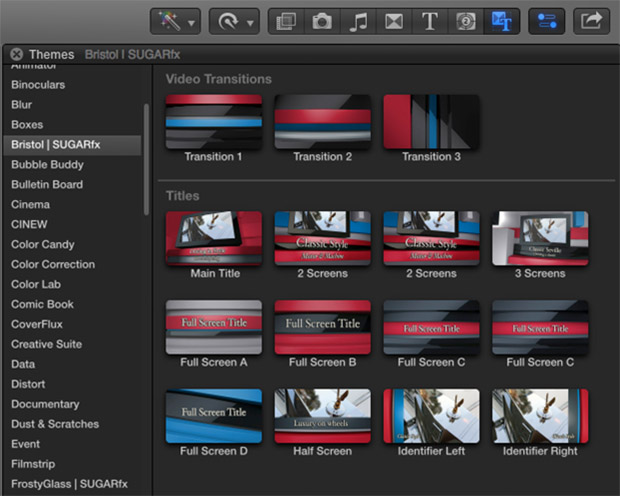Select the Color Lab category
The height and width of the screenshot is (496, 620).
coord(36,284)
